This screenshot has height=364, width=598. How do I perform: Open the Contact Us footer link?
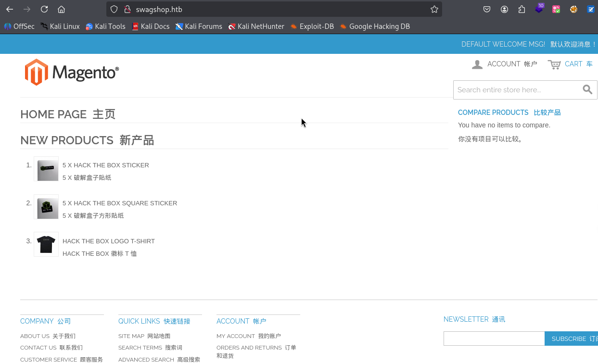pyautogui.click(x=51, y=348)
